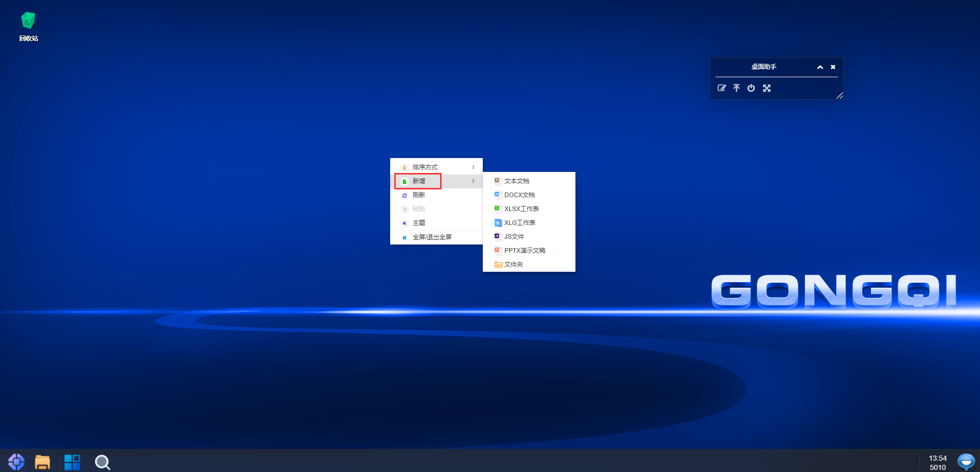Viewport: 980px width, 472px height.
Task: Click the blue chat assistant icon in the taskbar corner
Action: [x=966, y=462]
